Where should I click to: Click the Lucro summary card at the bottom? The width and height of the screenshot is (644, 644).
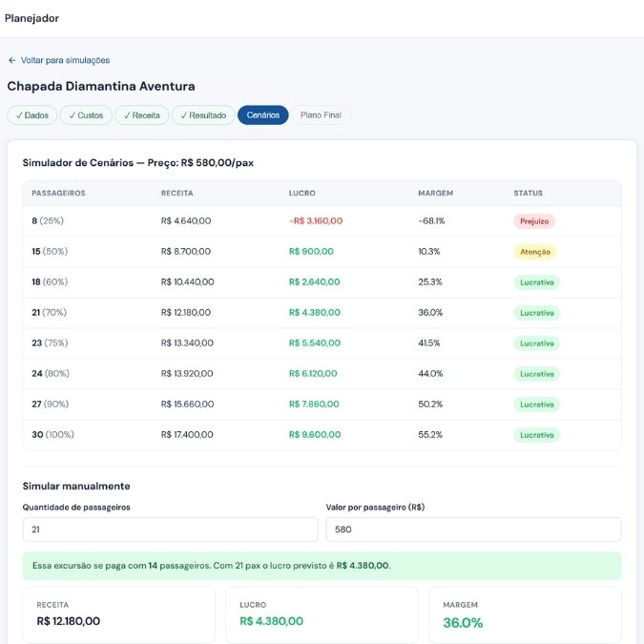tap(322, 614)
